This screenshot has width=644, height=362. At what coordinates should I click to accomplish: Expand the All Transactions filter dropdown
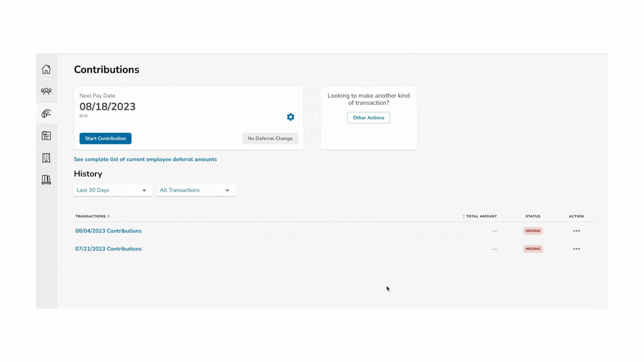(x=195, y=190)
